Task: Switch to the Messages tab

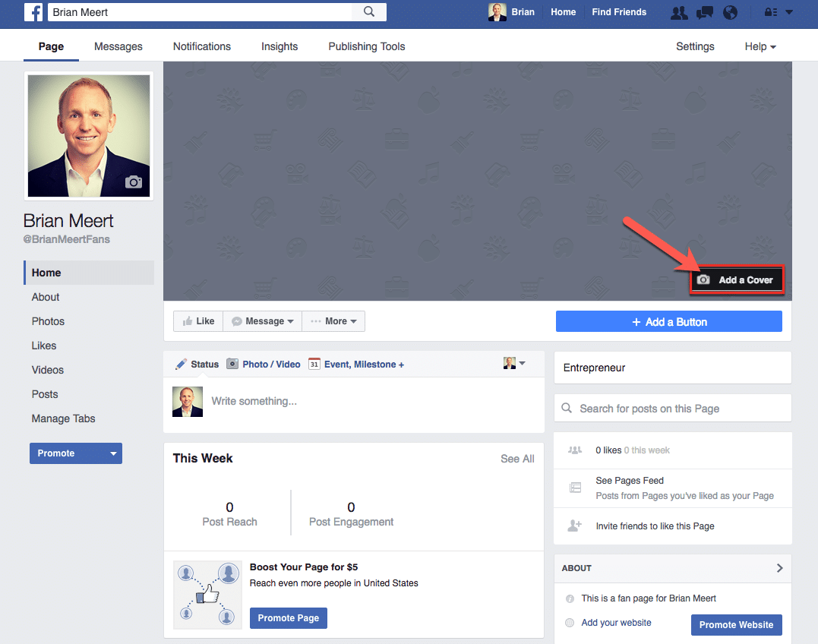Action: [x=118, y=46]
